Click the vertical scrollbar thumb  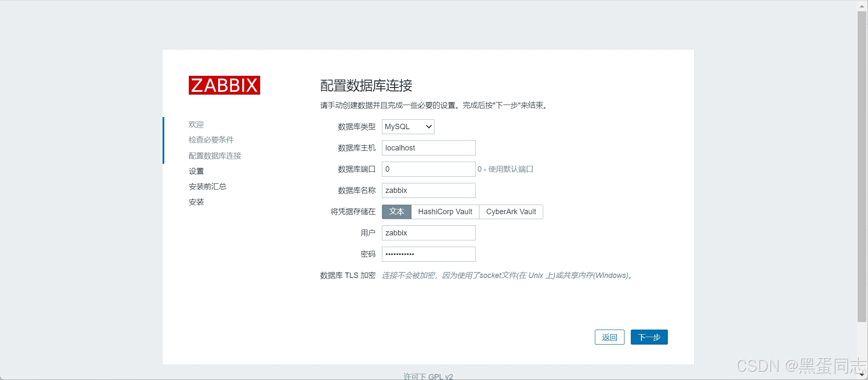(x=862, y=167)
